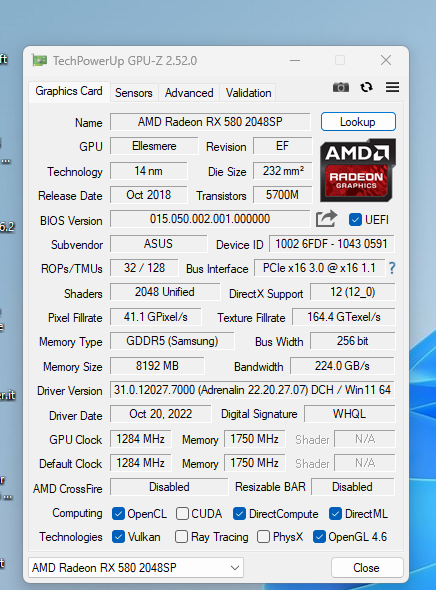Click the Shaders value 2048 Unified
Image resolution: width=436 pixels, height=590 pixels.
click(165, 292)
